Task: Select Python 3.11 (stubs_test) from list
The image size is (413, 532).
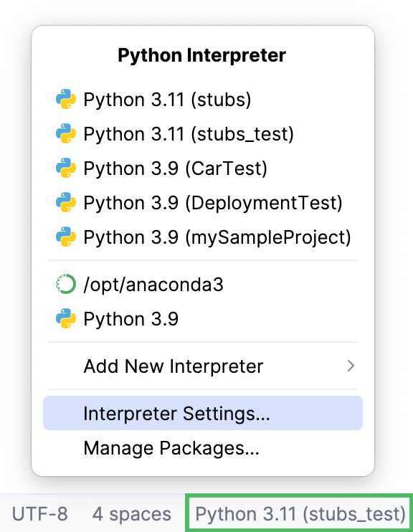Action: pos(203,133)
